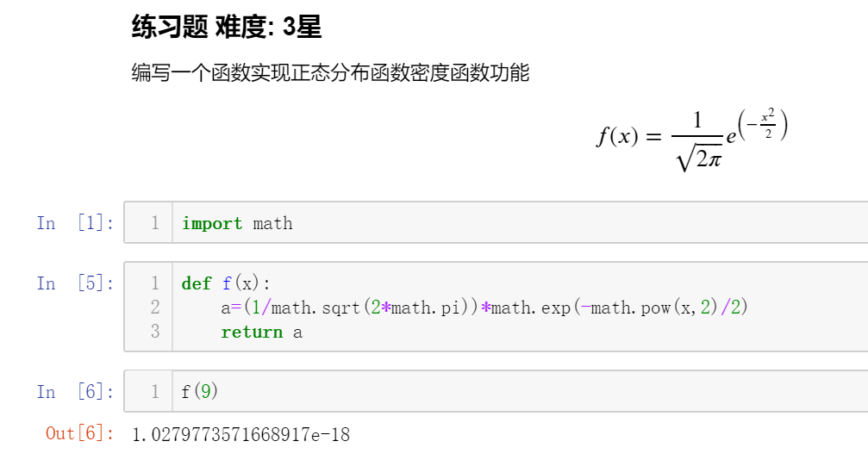This screenshot has height=460, width=868.
Task: Click line number 1 of import cell
Action: click(x=155, y=223)
